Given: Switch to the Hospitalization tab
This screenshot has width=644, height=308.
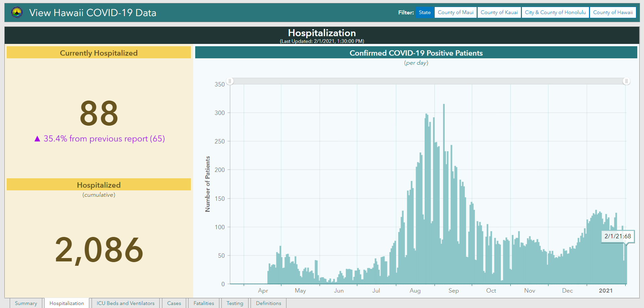Looking at the screenshot, I should 67,303.
